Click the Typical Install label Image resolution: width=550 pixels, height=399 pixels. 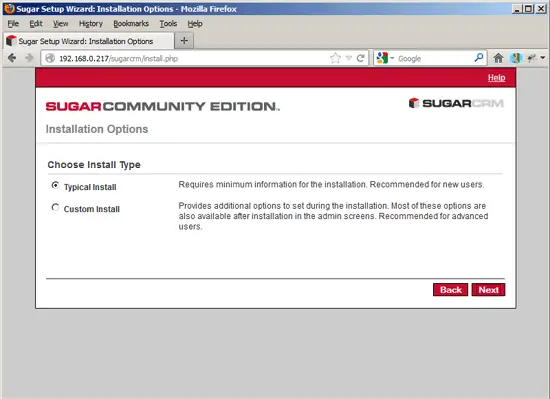pos(90,187)
